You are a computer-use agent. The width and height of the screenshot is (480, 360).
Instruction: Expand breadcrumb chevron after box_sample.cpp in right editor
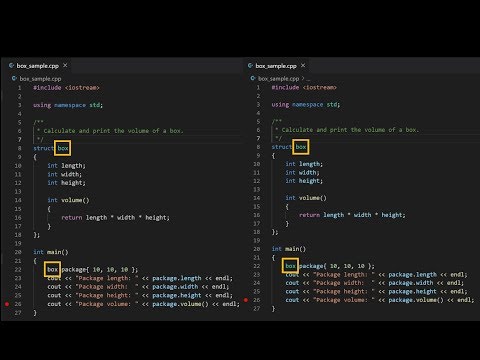[x=303, y=79]
